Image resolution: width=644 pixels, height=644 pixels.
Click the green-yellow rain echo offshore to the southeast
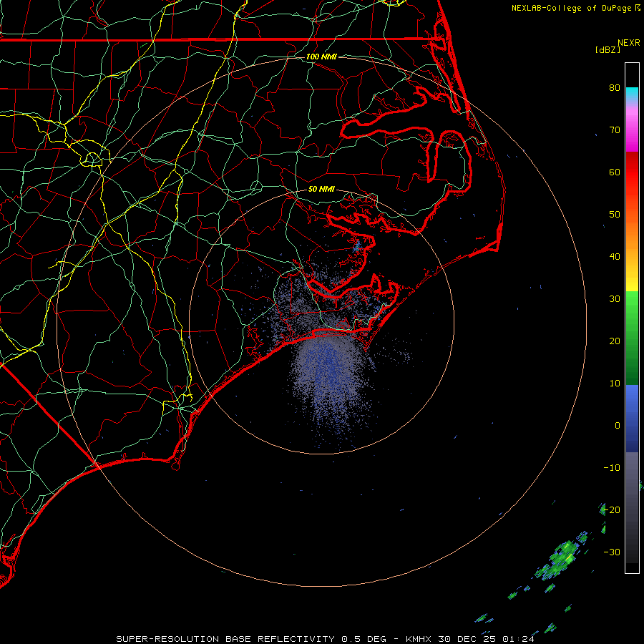[x=560, y=560]
